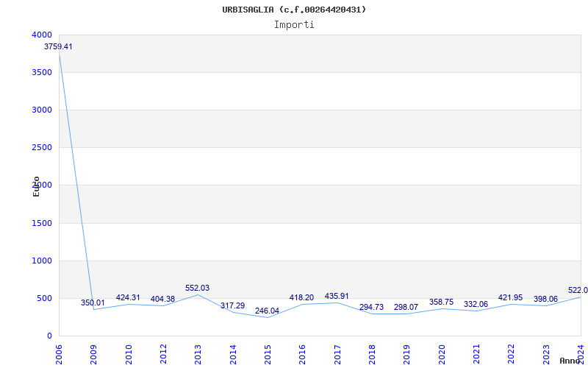Click the x-axis year 2009
This screenshot has width=588, height=368.
coord(94,355)
